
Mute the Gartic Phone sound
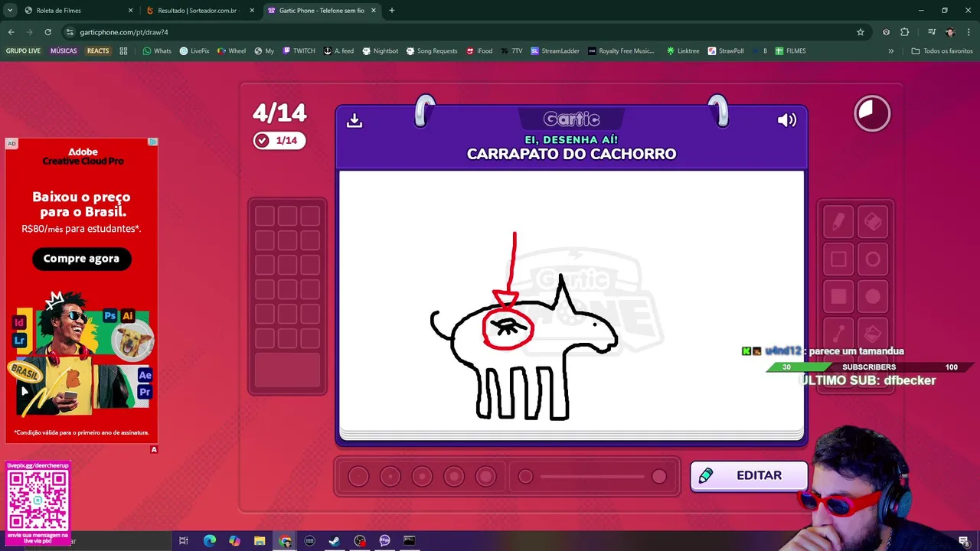pos(786,120)
